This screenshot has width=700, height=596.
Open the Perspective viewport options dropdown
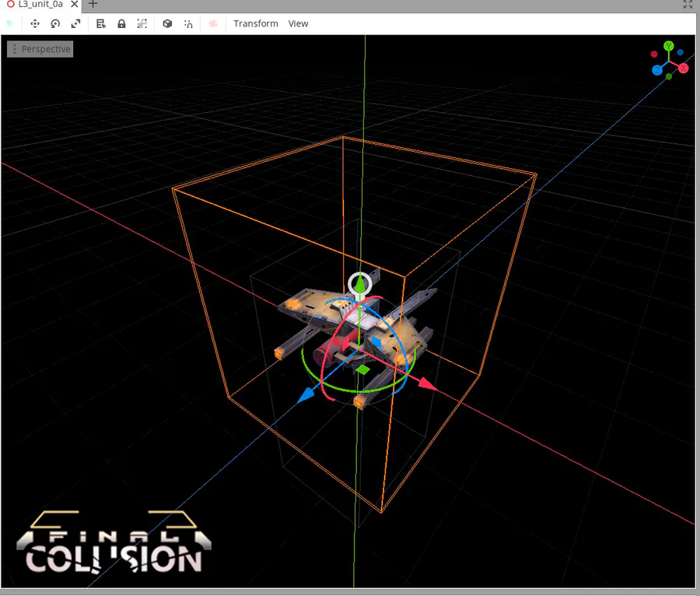[x=40, y=49]
